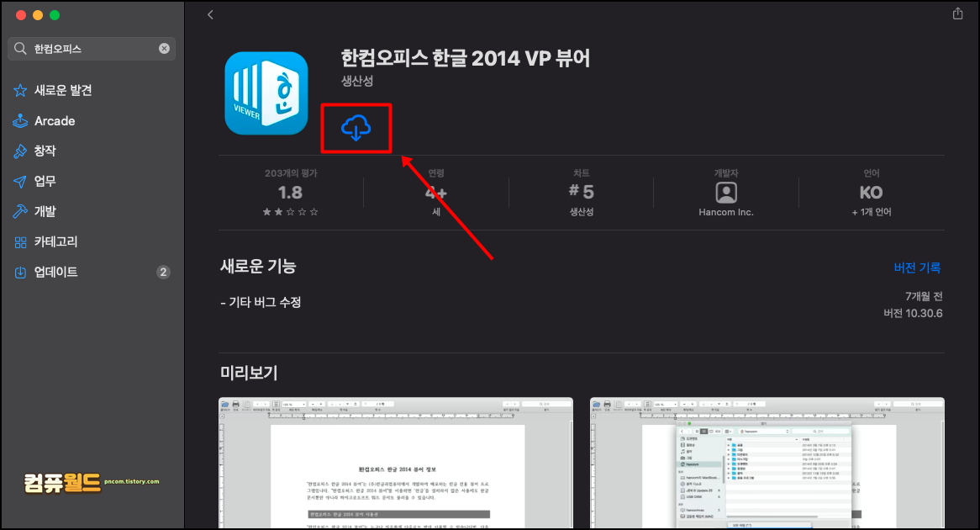Click the joystick icon beside Arcade

coord(20,121)
